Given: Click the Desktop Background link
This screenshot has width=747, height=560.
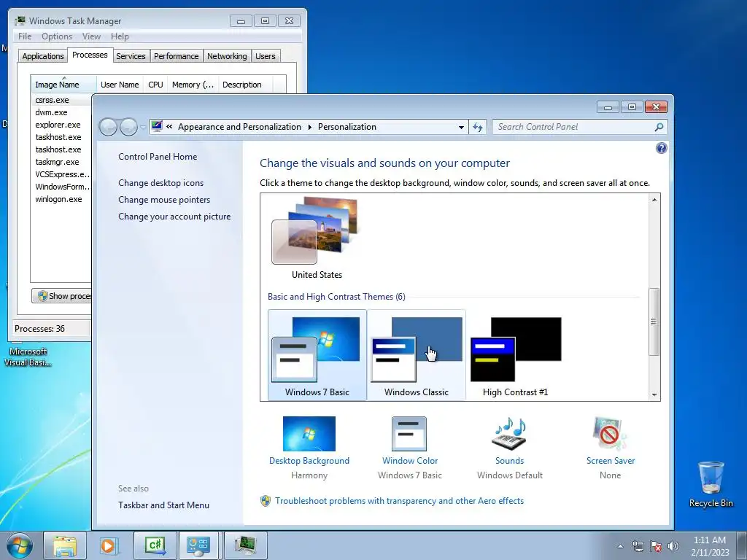Looking at the screenshot, I should 309,461.
